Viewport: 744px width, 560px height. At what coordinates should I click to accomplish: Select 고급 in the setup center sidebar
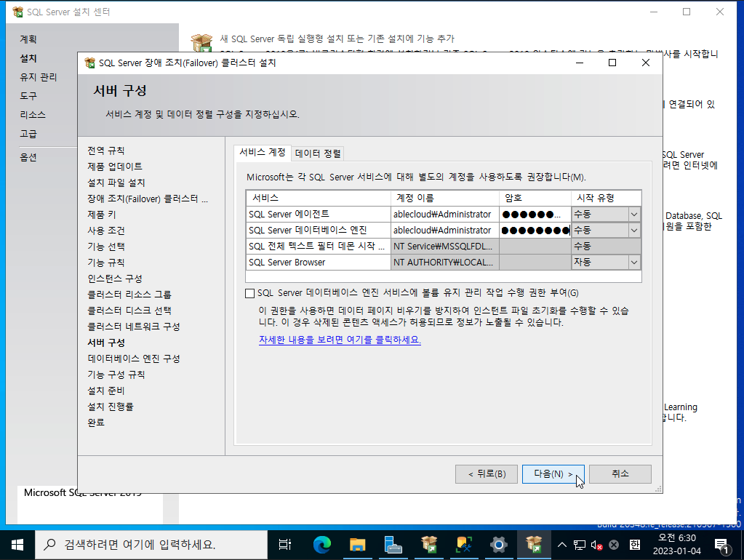coord(28,134)
